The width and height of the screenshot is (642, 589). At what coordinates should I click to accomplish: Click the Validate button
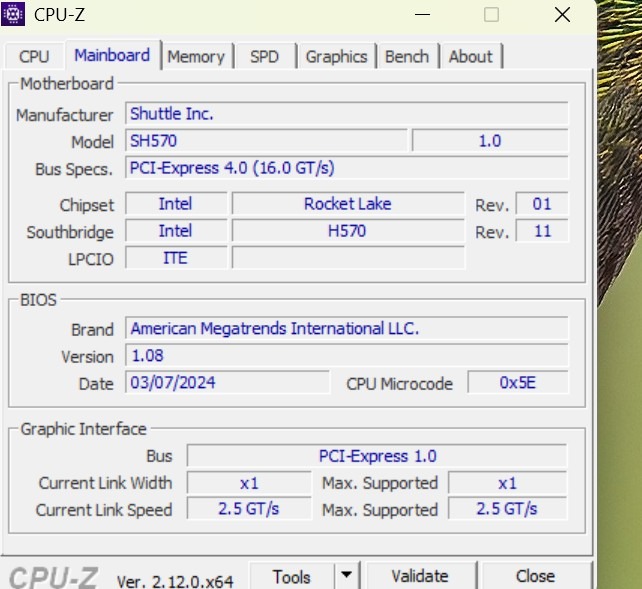pos(420,576)
